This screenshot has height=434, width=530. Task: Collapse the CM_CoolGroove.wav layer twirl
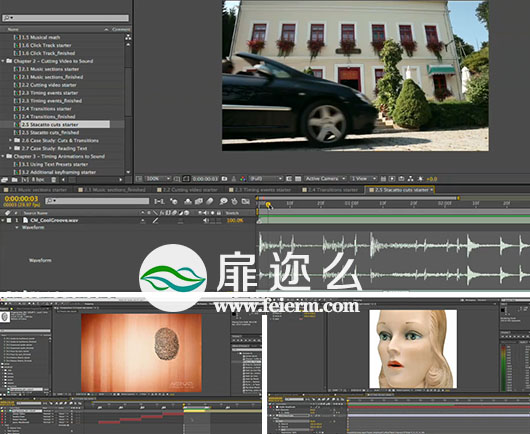(x=3, y=220)
